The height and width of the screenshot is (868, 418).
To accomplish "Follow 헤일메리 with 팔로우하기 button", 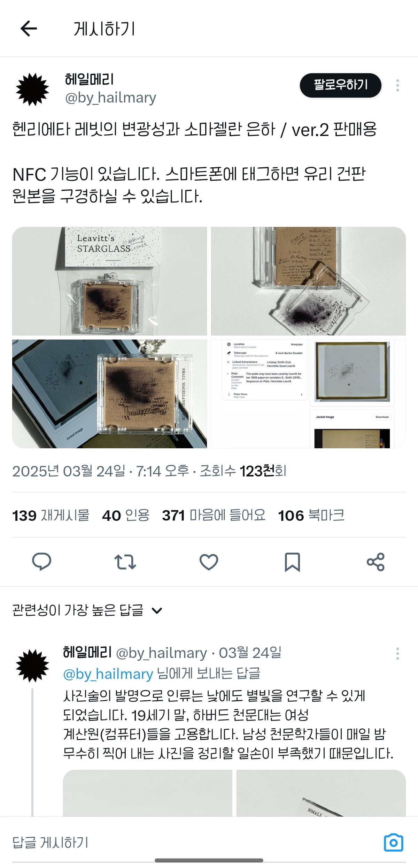I will coord(341,85).
